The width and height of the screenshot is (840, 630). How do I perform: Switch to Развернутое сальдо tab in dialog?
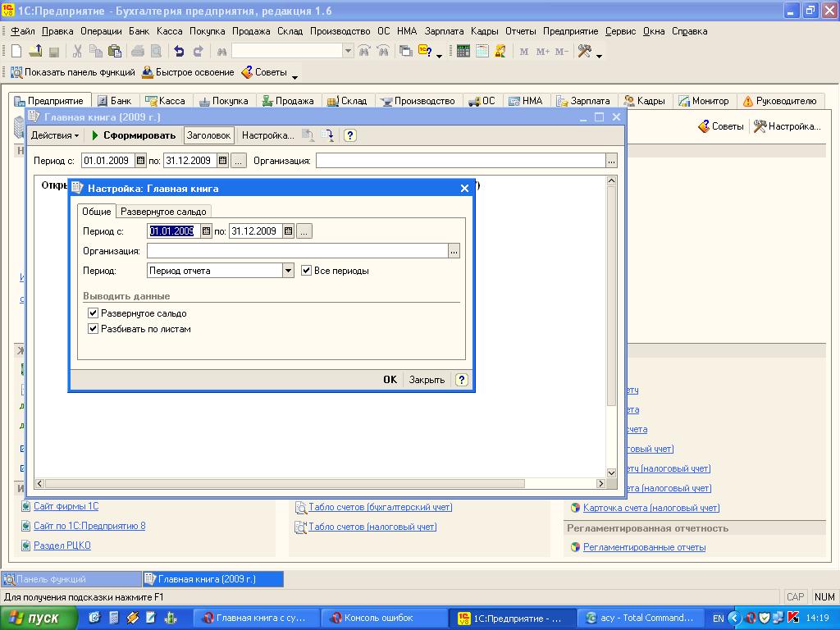pos(163,212)
